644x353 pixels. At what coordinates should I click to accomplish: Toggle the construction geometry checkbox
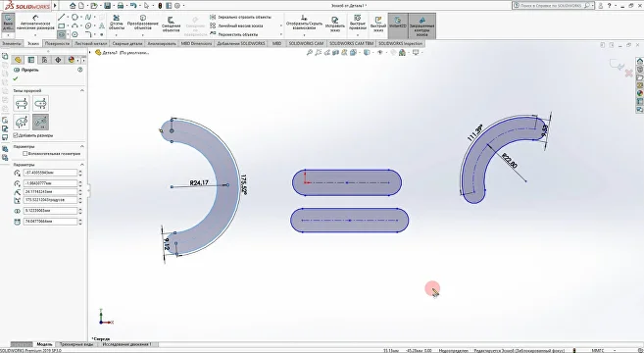[x=25, y=154]
